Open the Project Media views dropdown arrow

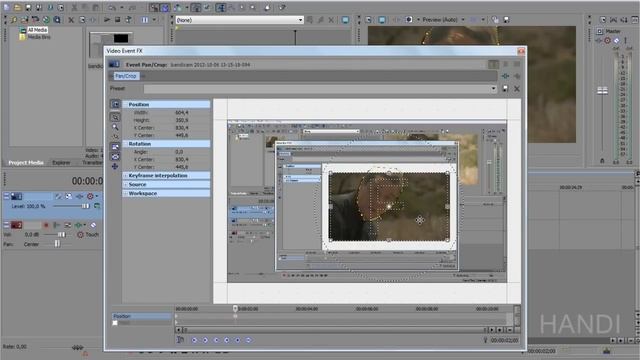(x=154, y=20)
